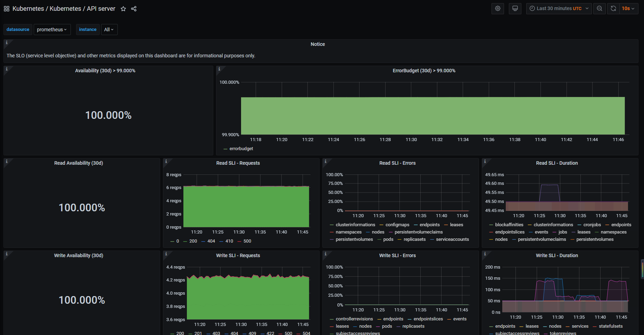The image size is (644, 335).
Task: Click the API server dashboard title
Action: 101,9
